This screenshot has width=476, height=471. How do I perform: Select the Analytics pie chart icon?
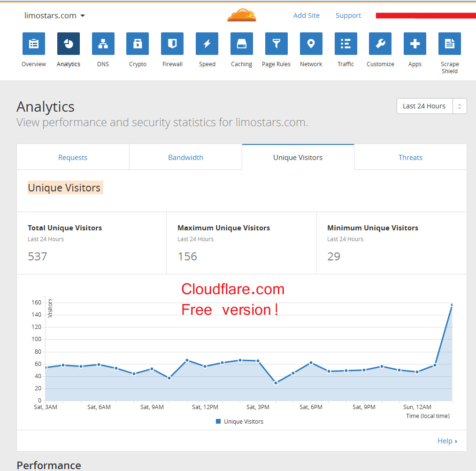click(69, 44)
